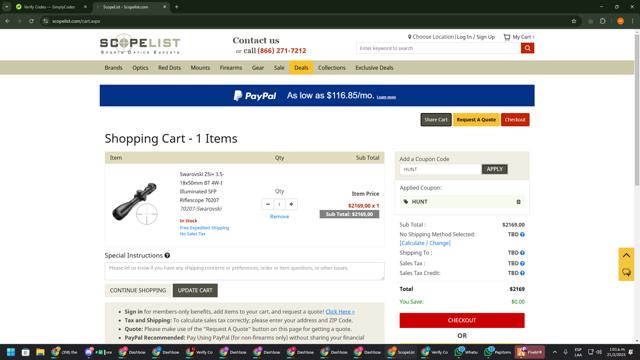
Task: Focus the Special Instructions text area
Action: tap(244, 271)
